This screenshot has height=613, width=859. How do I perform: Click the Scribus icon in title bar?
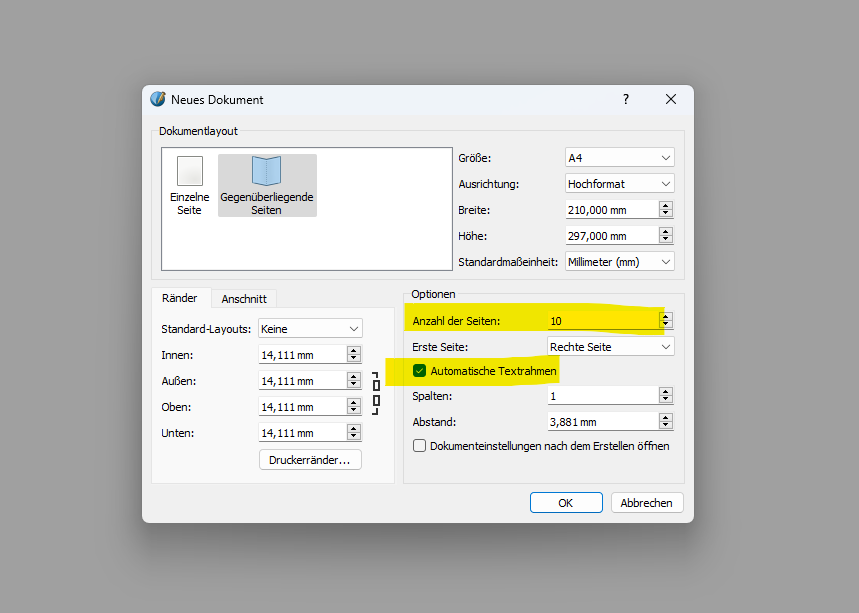click(158, 99)
